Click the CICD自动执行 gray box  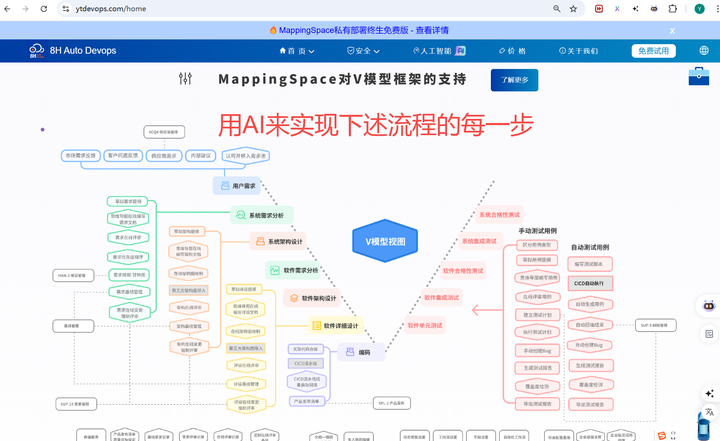pos(591,283)
